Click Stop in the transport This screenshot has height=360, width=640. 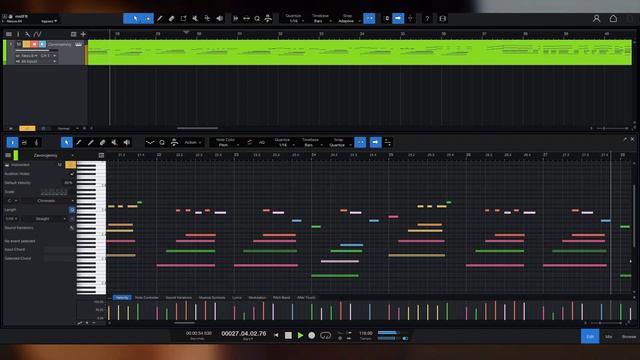pyautogui.click(x=288, y=335)
